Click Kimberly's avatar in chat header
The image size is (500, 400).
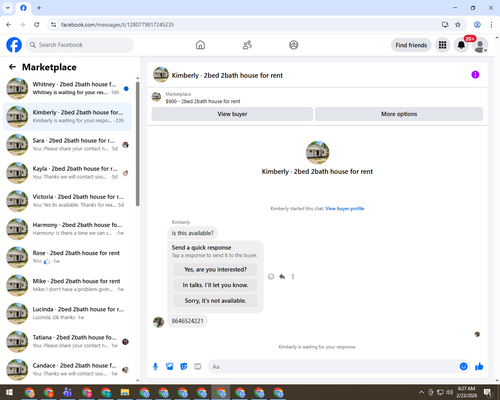point(161,75)
